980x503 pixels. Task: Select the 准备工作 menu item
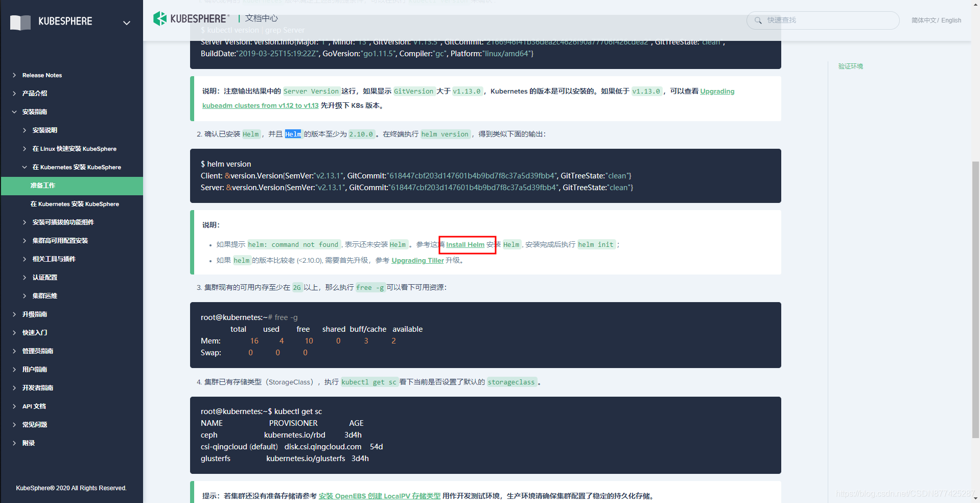(x=72, y=186)
